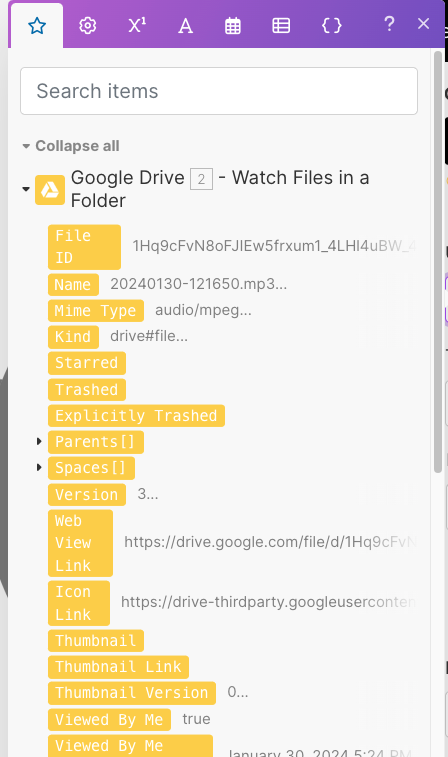
Task: Click the 1Hq9cFvN8oFJlEw5frxum1 file ID value
Action: [274, 246]
